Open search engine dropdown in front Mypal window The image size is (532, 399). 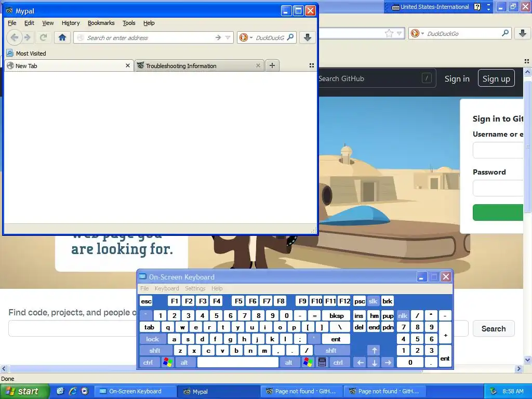pyautogui.click(x=251, y=37)
